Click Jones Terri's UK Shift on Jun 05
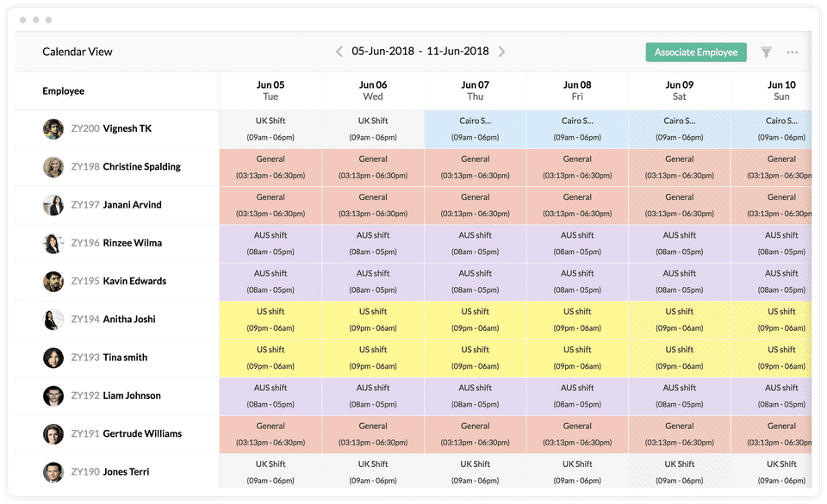Screen dimensions: 827x504 270,470
